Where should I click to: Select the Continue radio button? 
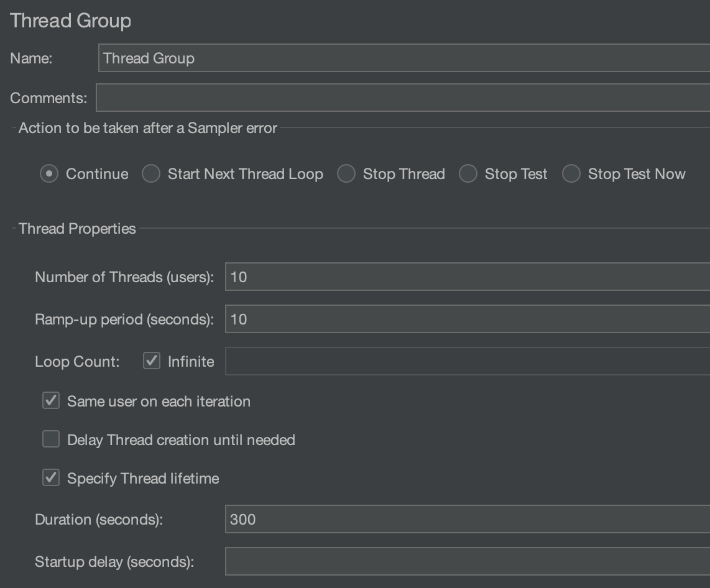[49, 174]
